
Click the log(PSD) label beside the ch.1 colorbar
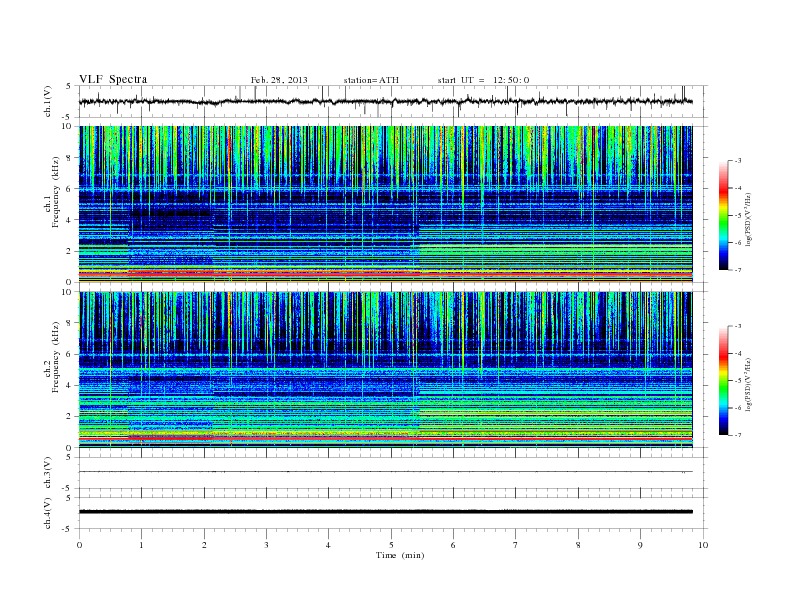click(x=748, y=219)
